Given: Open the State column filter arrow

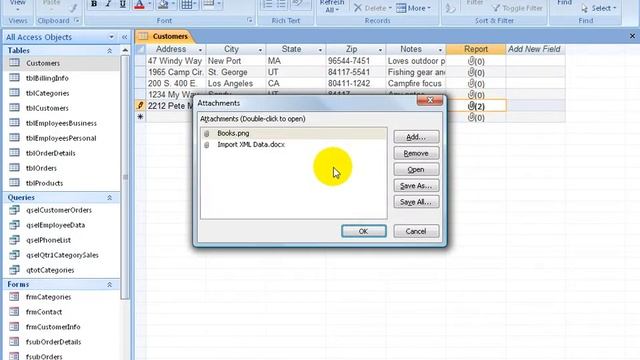Looking at the screenshot, I should [x=320, y=50].
